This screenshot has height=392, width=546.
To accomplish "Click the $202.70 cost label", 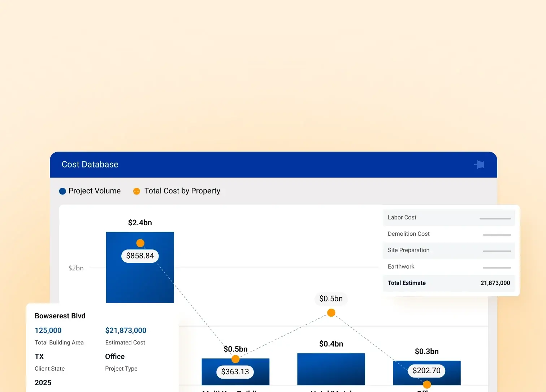I will tap(426, 371).
